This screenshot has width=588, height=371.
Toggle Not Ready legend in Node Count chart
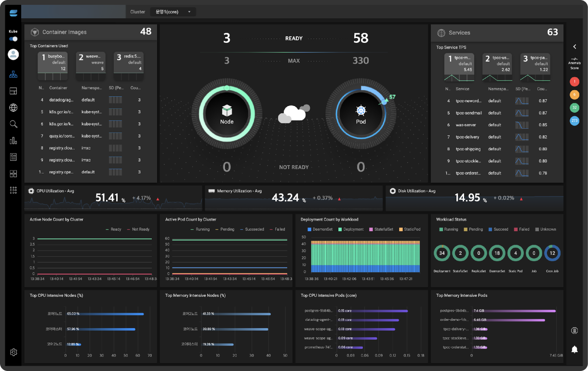[137, 229]
